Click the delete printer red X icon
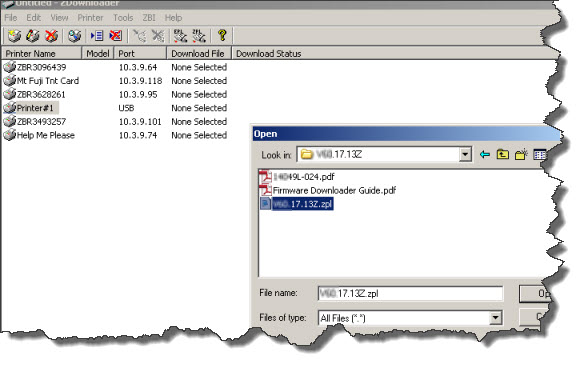The height and width of the screenshot is (367, 587). tap(51, 36)
